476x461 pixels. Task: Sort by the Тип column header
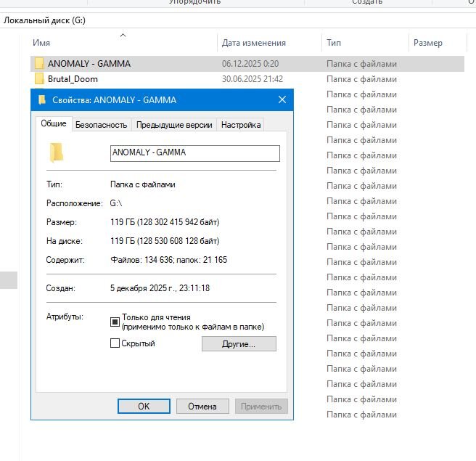(x=334, y=43)
